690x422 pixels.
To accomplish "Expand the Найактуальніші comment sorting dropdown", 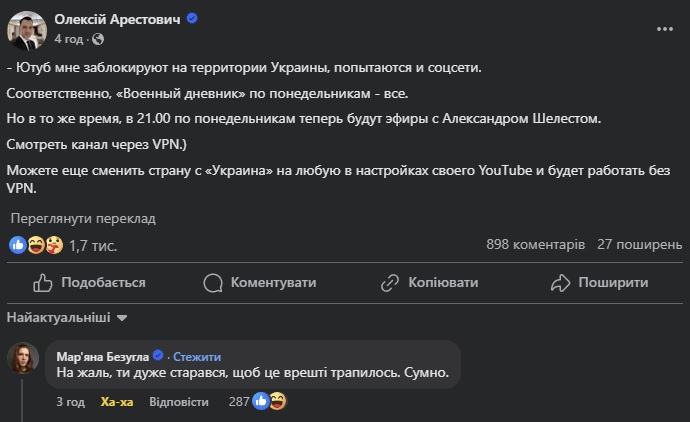I will [x=67, y=318].
